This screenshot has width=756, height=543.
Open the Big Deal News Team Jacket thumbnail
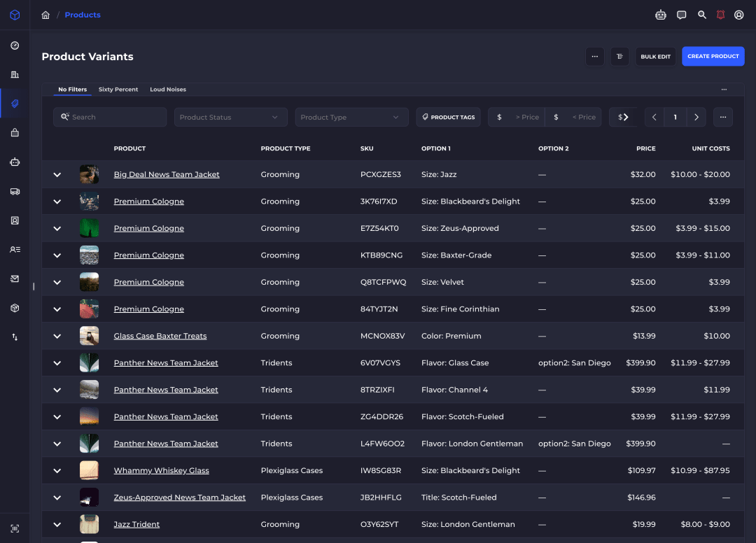tap(89, 174)
